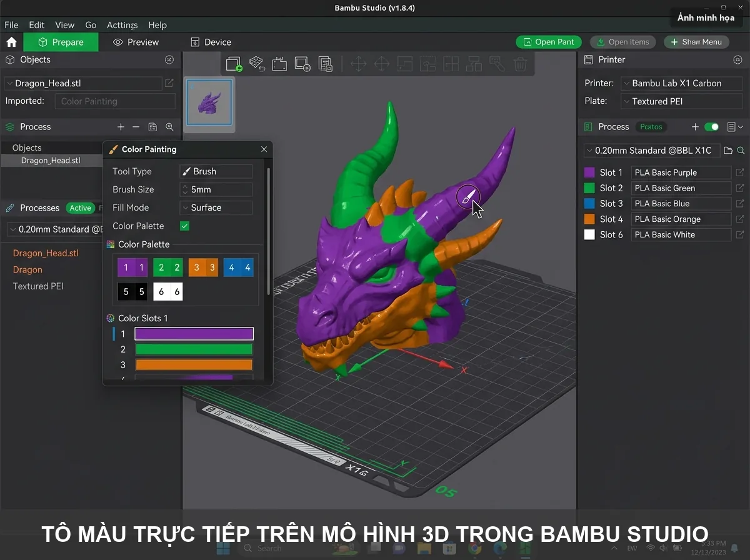Click the auto-orient grid toolbar icon
Viewport: 750px width, 560px height.
coord(257,63)
